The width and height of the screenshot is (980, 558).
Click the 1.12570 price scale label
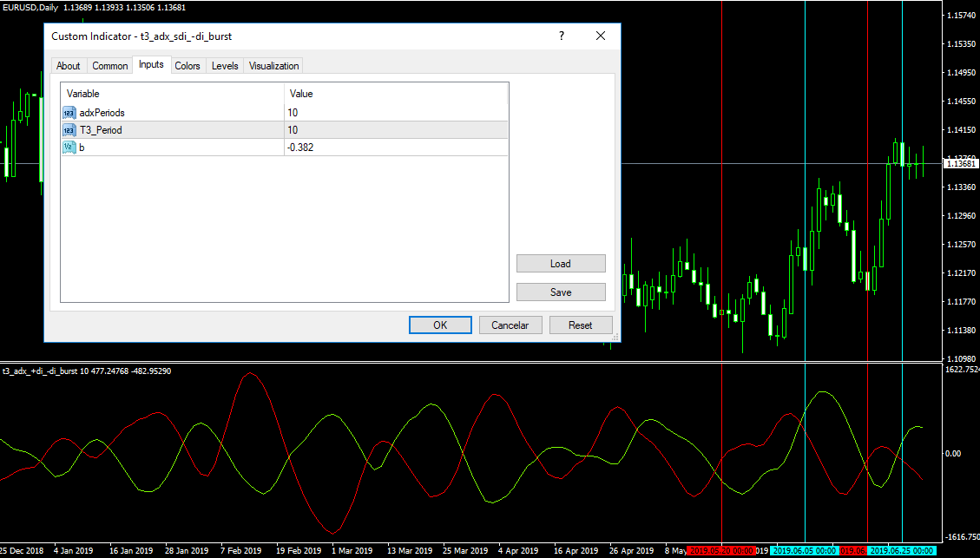coord(961,245)
